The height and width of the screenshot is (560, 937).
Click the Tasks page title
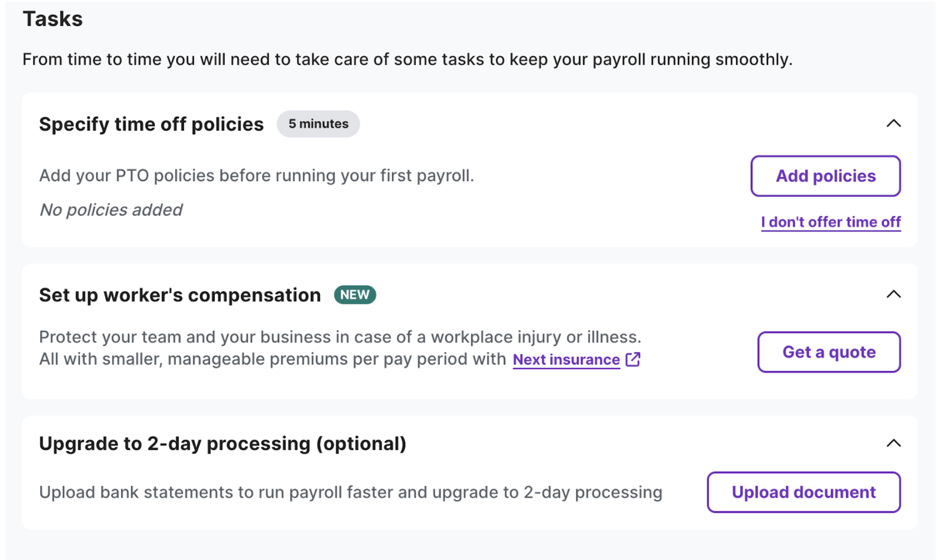[x=52, y=19]
